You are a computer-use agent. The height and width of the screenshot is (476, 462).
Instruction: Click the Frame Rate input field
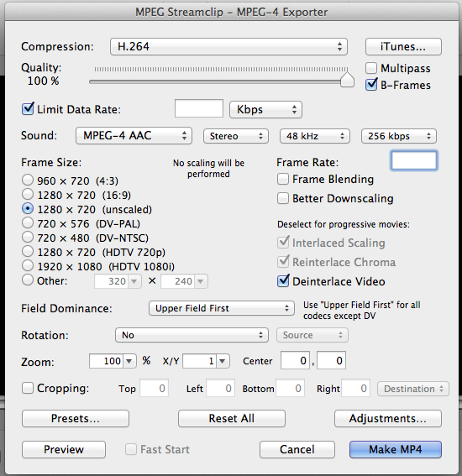414,160
